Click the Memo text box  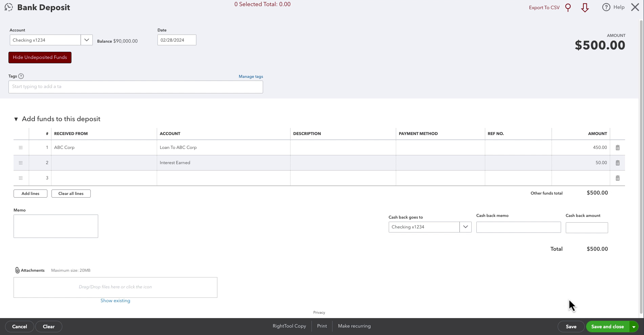pos(56,226)
